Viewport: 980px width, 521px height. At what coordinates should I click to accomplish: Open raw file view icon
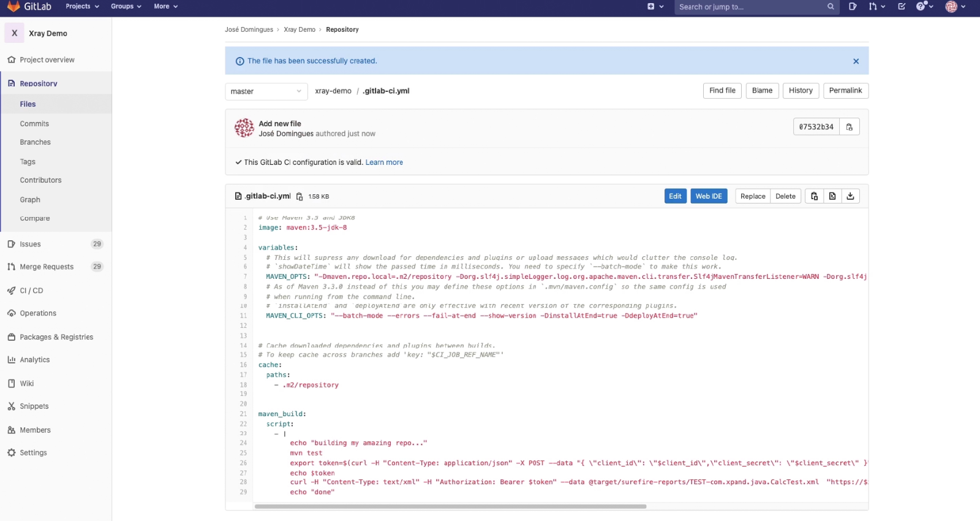click(x=832, y=196)
